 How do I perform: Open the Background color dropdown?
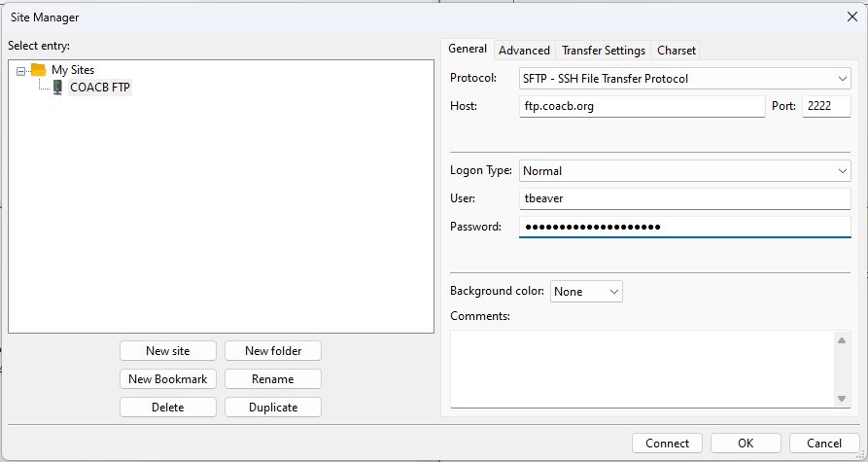click(586, 292)
